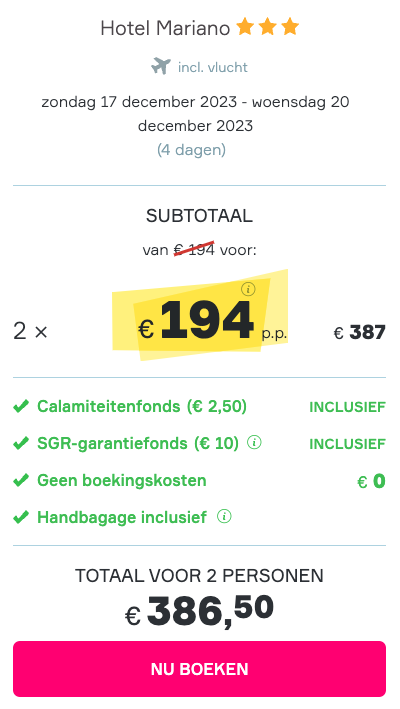Click the checkmark next to Calamiteitenfonds
This screenshot has width=400, height=709.
[21, 406]
